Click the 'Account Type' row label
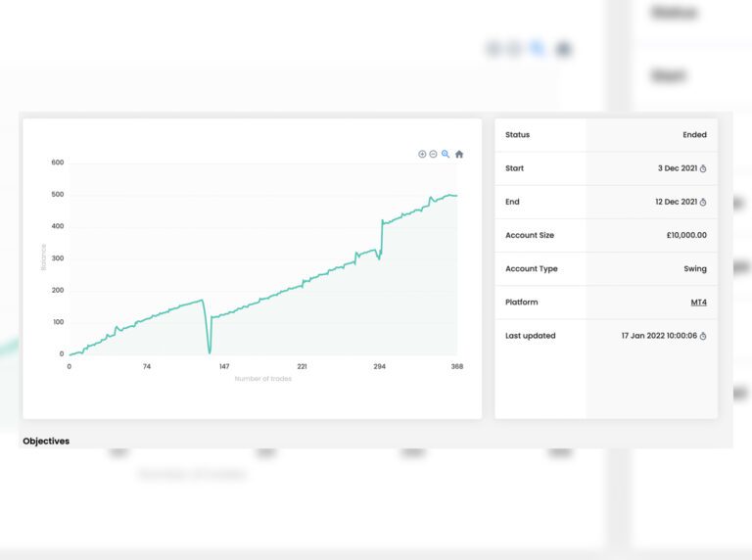 [x=531, y=268]
